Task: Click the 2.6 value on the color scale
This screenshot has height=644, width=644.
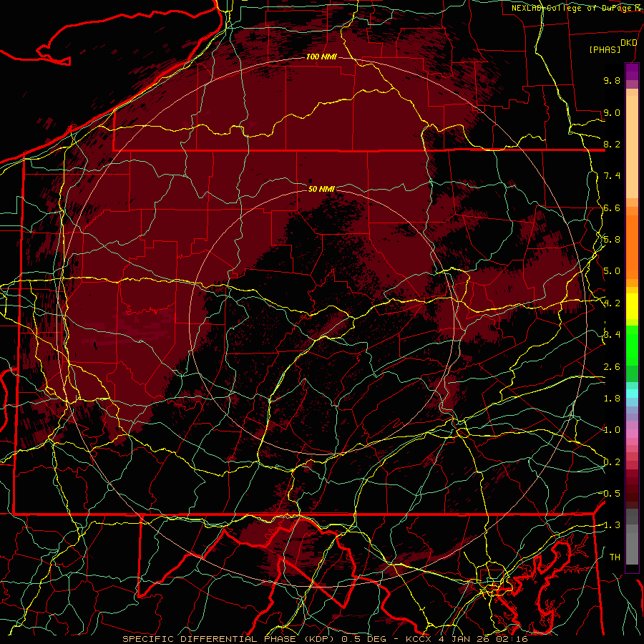Action: (612, 367)
